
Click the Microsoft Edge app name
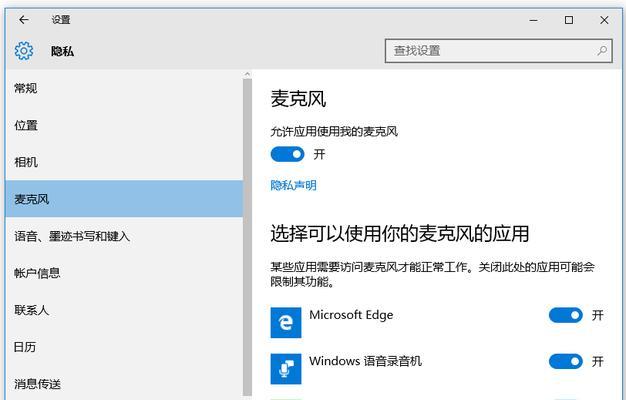pos(351,315)
